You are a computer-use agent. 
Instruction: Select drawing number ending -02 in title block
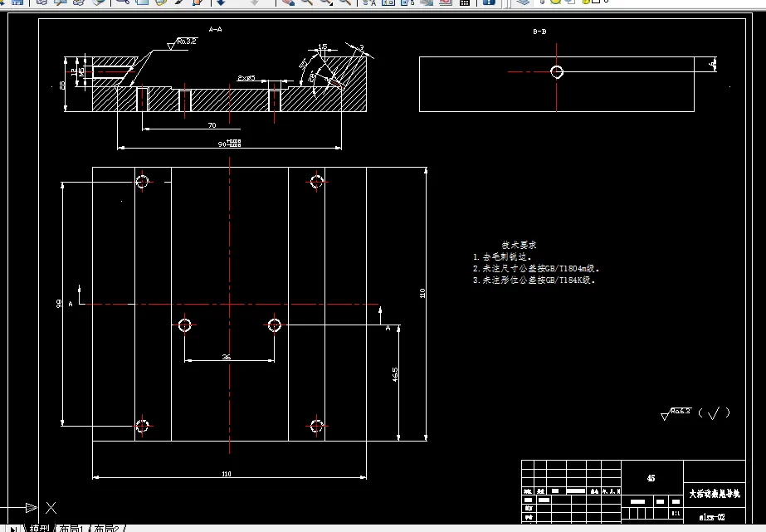point(712,517)
